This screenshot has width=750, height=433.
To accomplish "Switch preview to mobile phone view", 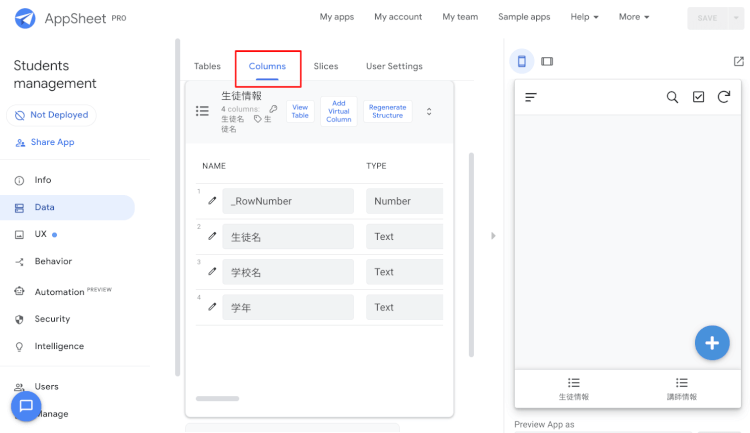I will (x=521, y=61).
